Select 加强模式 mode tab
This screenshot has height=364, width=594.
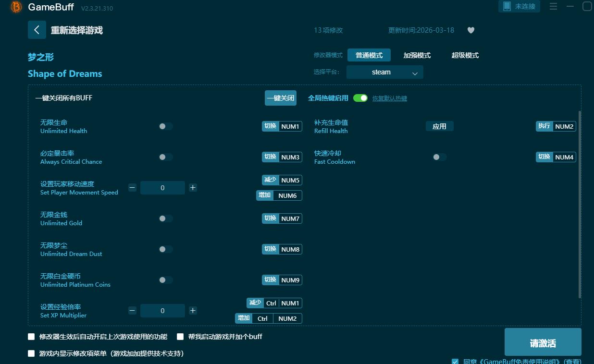pyautogui.click(x=417, y=55)
